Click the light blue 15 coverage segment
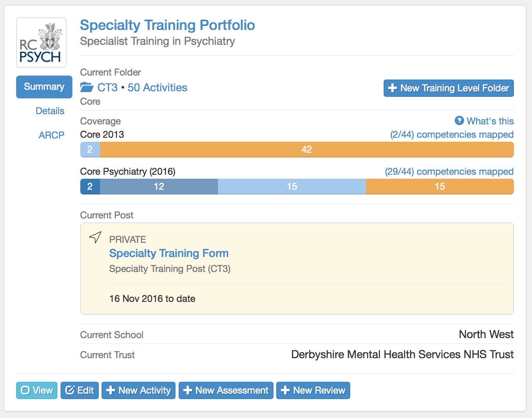This screenshot has width=532, height=418. [292, 187]
